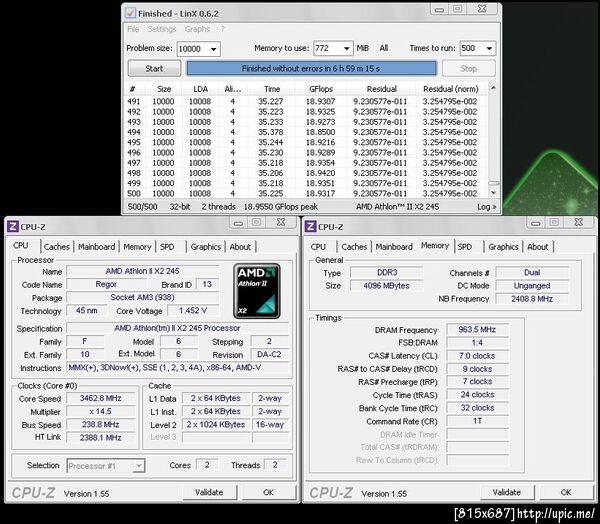Switch to Caches tab in left CPU-Z window
Screen dimensions: 600x524
coord(57,247)
